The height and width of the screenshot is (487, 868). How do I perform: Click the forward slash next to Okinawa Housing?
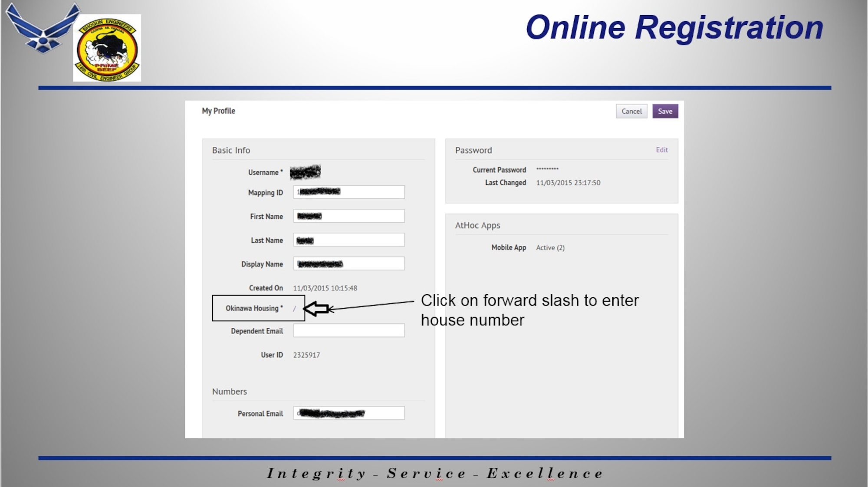coord(294,309)
